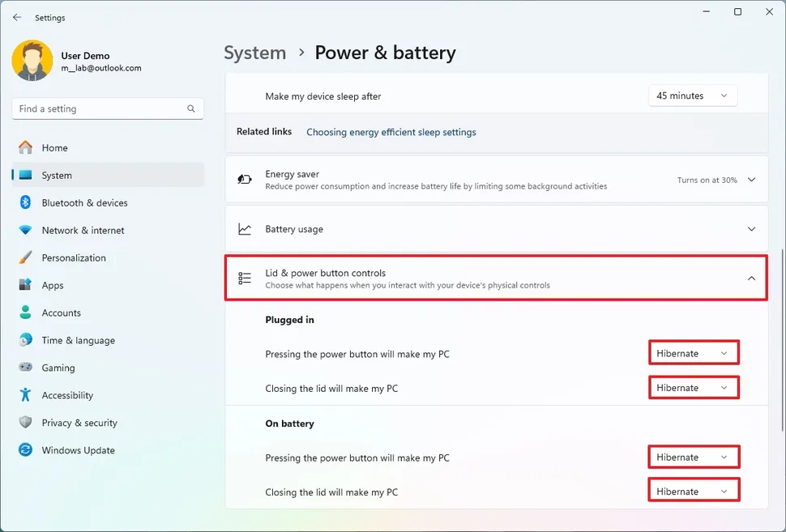Click the System breadcrumb label

pyautogui.click(x=254, y=53)
